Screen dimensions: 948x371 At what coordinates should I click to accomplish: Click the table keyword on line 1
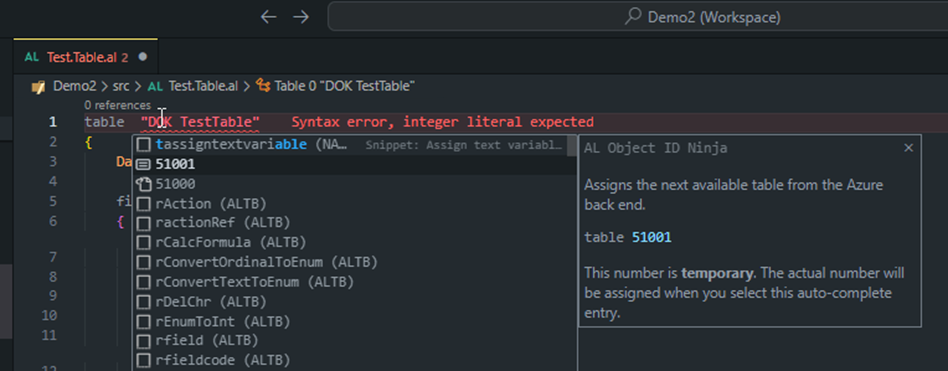coord(104,122)
